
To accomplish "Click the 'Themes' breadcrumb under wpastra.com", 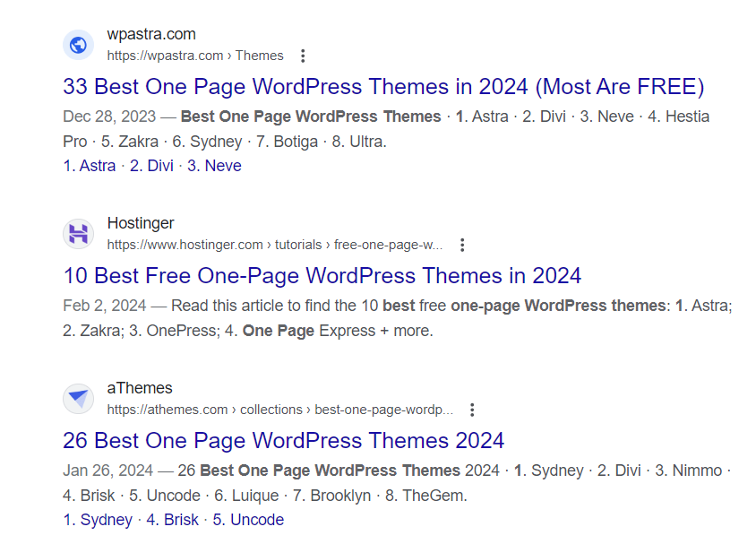I will click(259, 55).
